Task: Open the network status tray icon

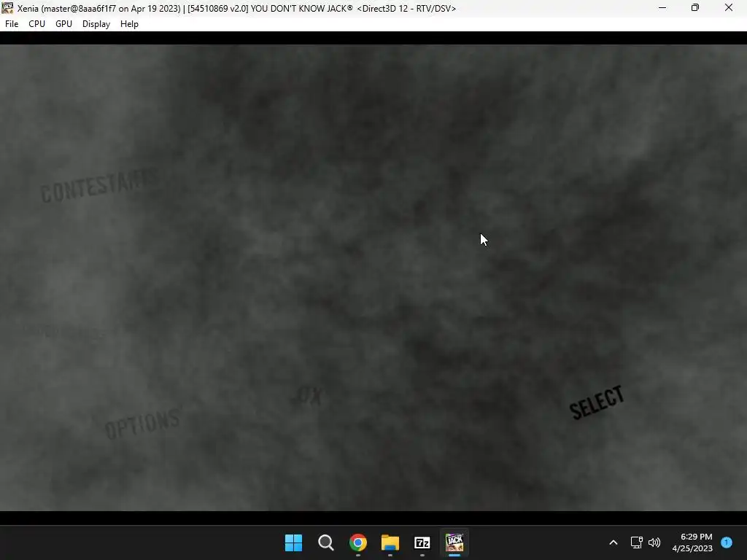Action: pos(636,542)
